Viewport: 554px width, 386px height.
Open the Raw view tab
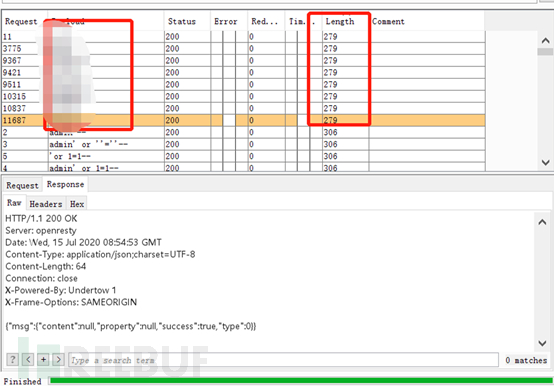pyautogui.click(x=14, y=203)
